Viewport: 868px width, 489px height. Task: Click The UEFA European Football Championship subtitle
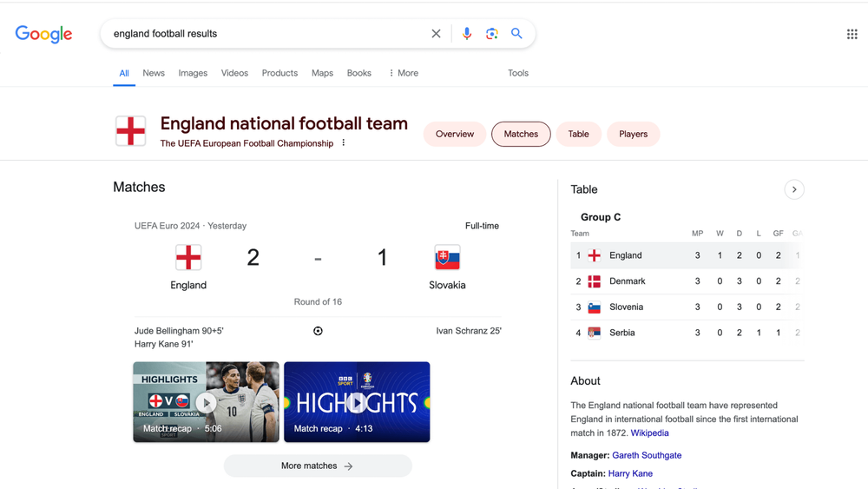[247, 143]
